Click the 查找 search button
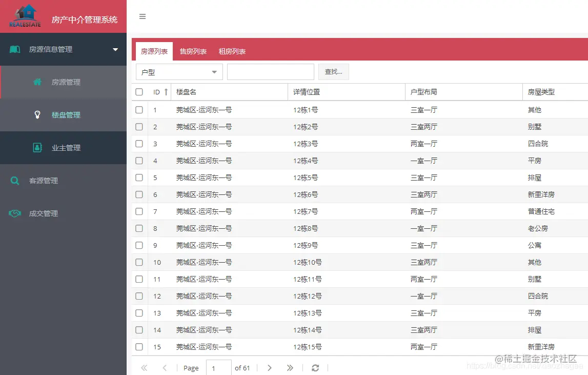Viewport: 588px width, 375px height. click(333, 72)
